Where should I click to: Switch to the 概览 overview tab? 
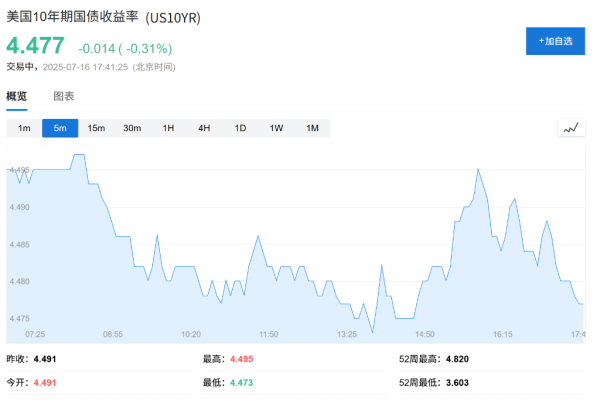coord(16,96)
